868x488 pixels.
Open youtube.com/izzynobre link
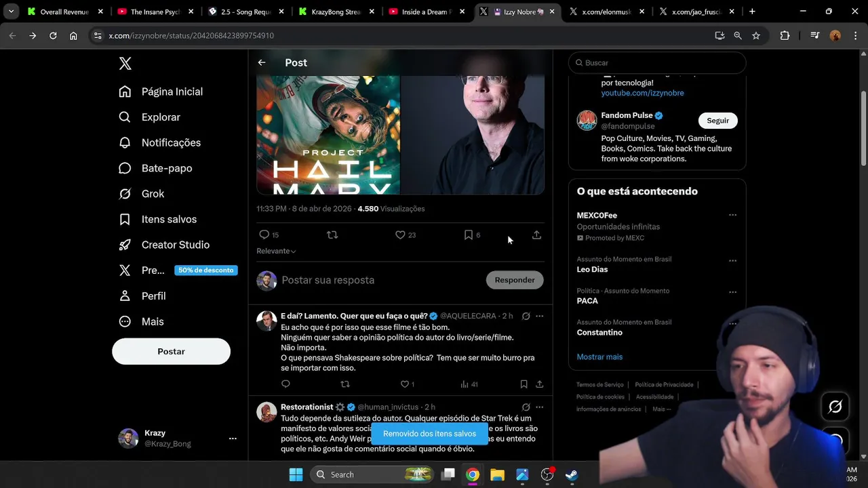[x=642, y=93]
